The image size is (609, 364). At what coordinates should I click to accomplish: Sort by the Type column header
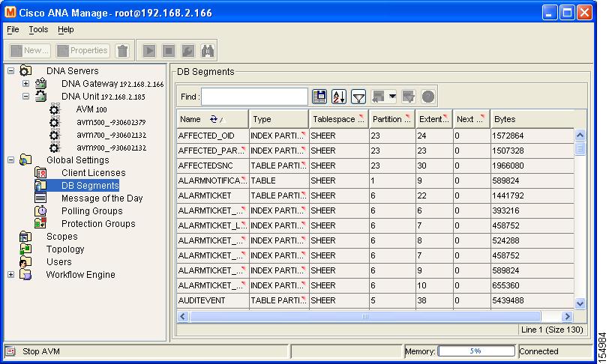click(x=279, y=119)
